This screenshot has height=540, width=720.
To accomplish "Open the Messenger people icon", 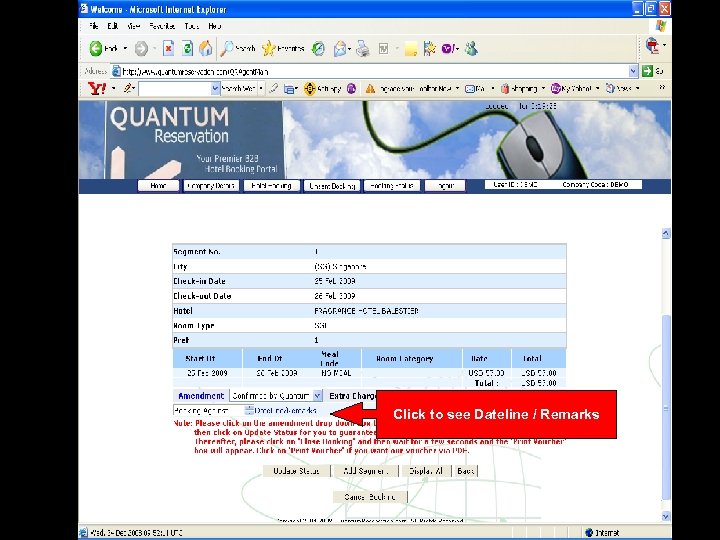I will (x=471, y=48).
